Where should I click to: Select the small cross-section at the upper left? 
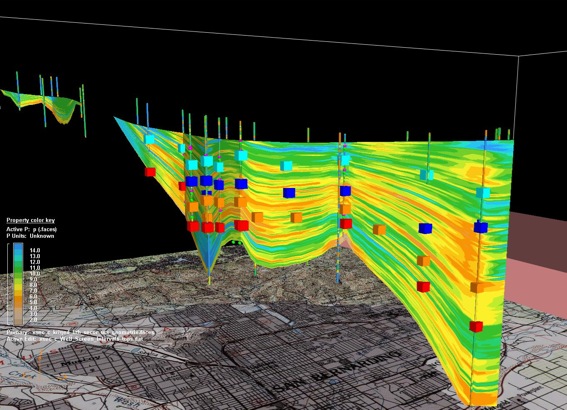coord(43,104)
